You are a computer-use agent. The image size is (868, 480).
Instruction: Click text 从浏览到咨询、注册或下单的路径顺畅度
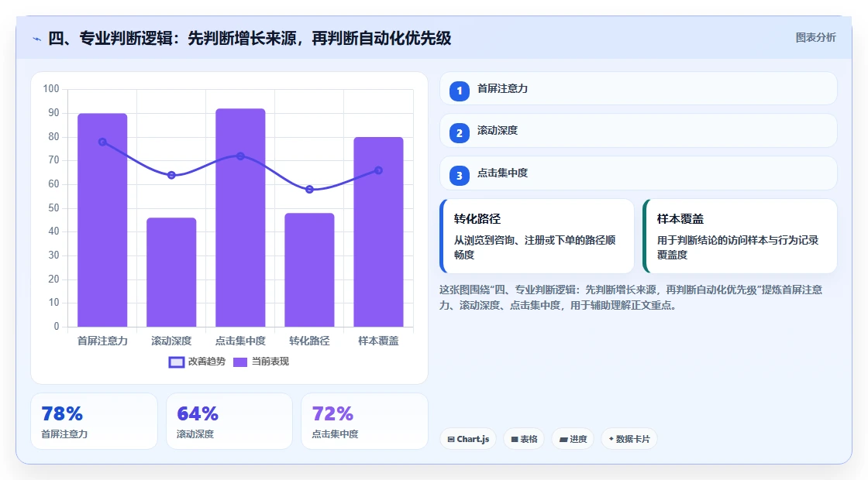(535, 247)
